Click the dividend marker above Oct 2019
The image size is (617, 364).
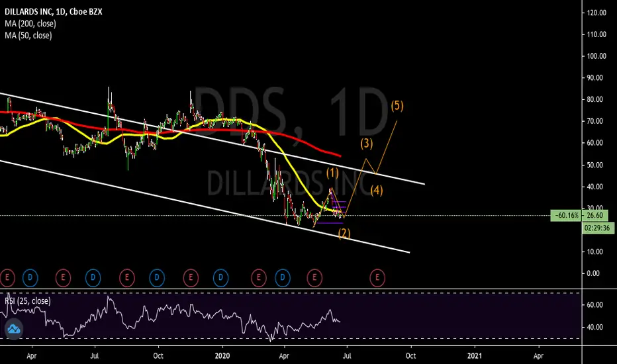point(157,278)
